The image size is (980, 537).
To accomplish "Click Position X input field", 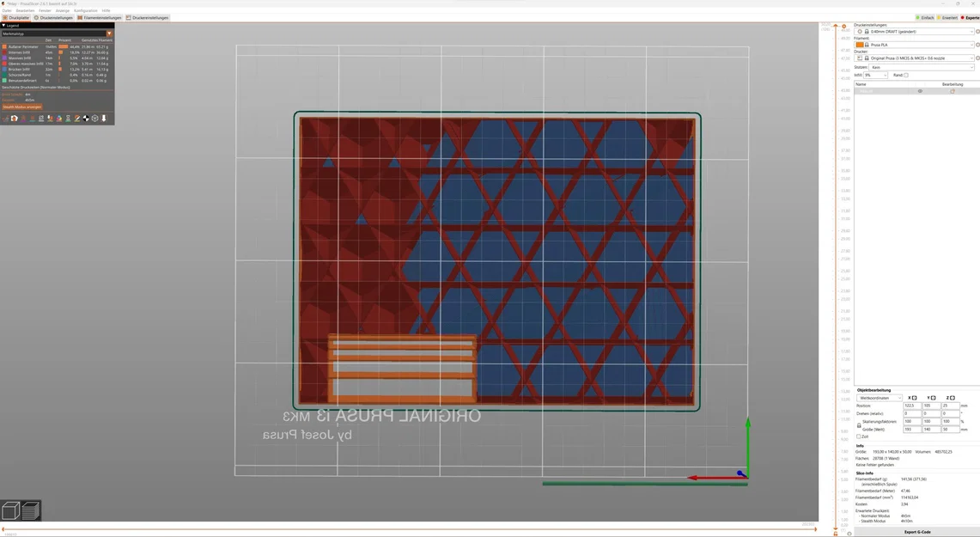I will pos(912,406).
